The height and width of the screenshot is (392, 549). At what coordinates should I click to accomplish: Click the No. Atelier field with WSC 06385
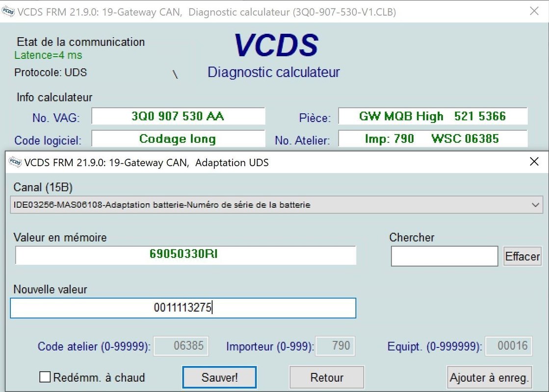click(433, 139)
